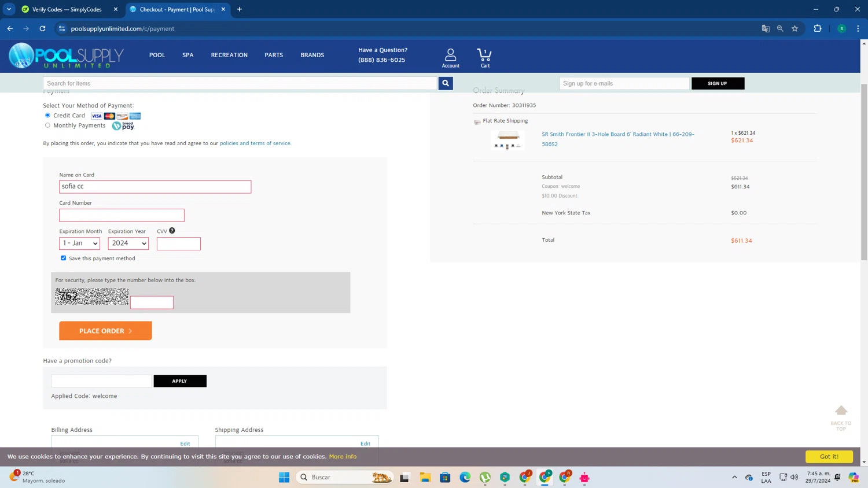Click the Place Order button

[x=105, y=331]
